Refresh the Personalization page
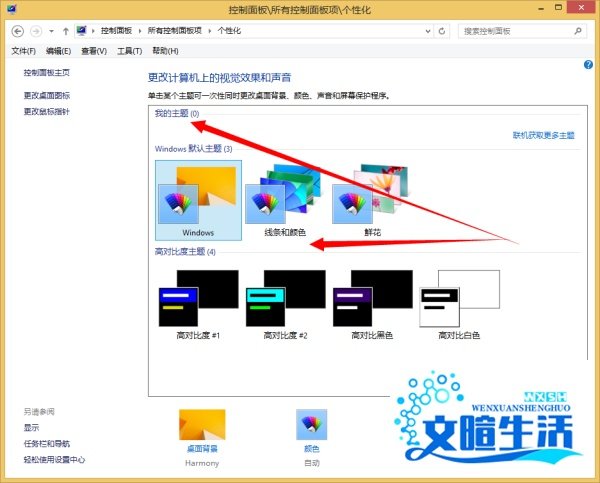Image resolution: width=600 pixels, height=483 pixels. 442,31
